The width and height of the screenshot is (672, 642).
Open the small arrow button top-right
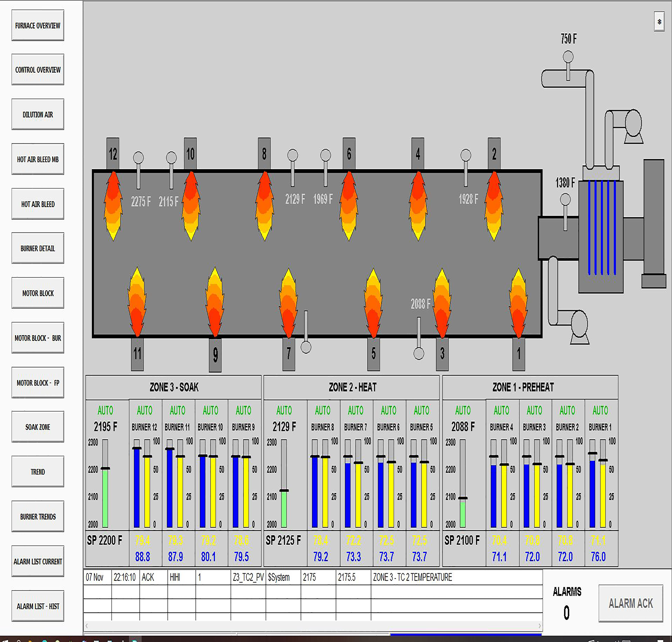[659, 22]
